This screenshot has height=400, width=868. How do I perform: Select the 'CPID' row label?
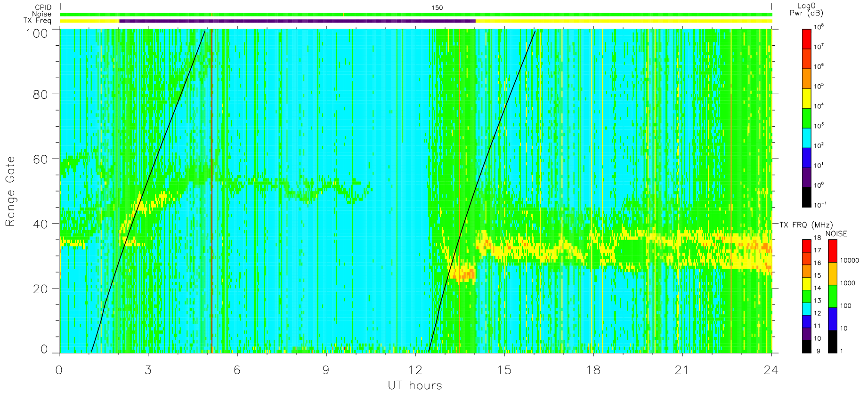point(43,8)
